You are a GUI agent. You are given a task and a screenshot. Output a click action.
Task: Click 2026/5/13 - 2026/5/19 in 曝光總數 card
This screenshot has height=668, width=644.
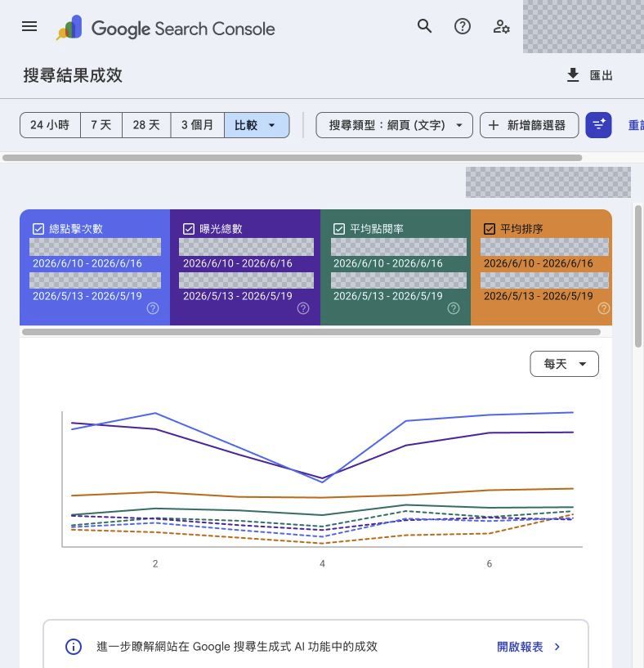[x=238, y=296]
